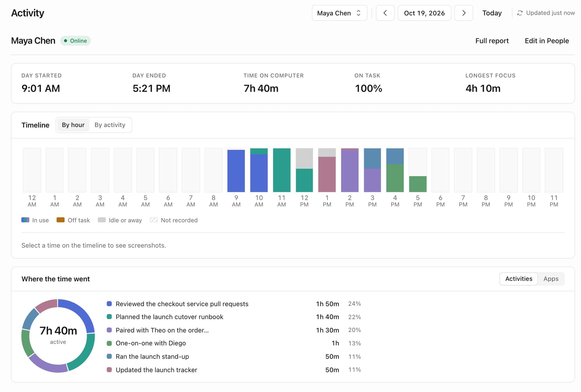The image size is (581, 392).
Task: Open the Full report link
Action: (492, 41)
